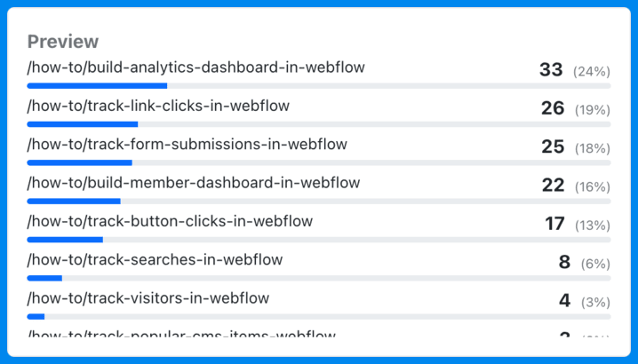Screen dimensions: 638x364
Task: Click the 26 count value
Action: [553, 108]
